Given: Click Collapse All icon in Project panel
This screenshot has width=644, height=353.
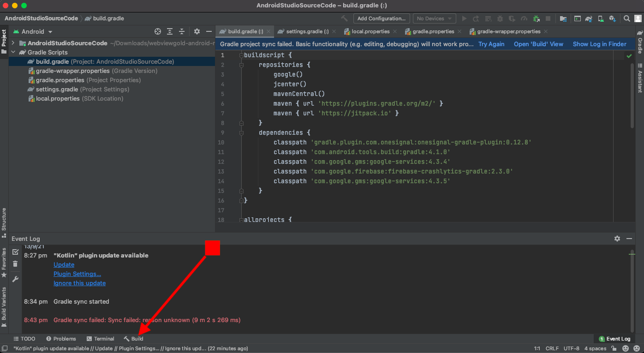Looking at the screenshot, I should [182, 31].
